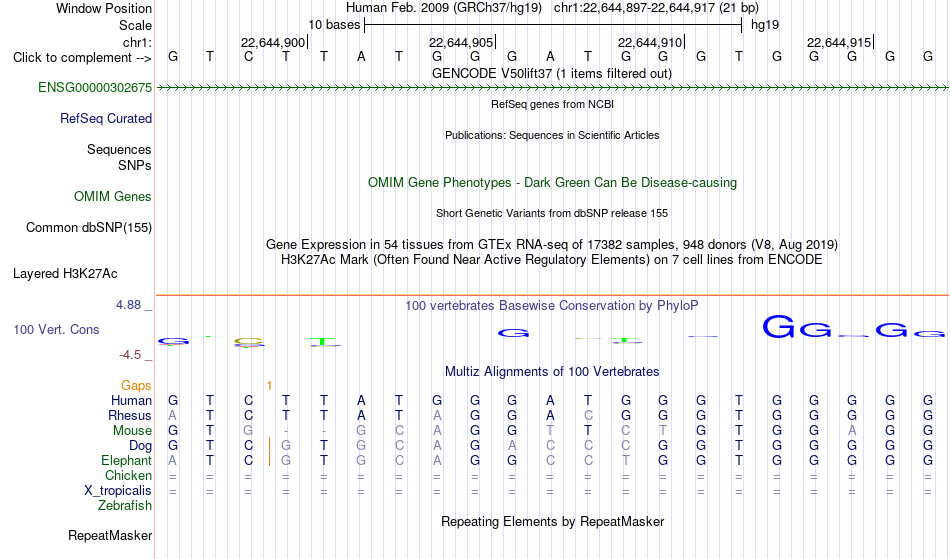Click the hg19 label beside scale bar
This screenshot has width=950, height=559.
(765, 25)
